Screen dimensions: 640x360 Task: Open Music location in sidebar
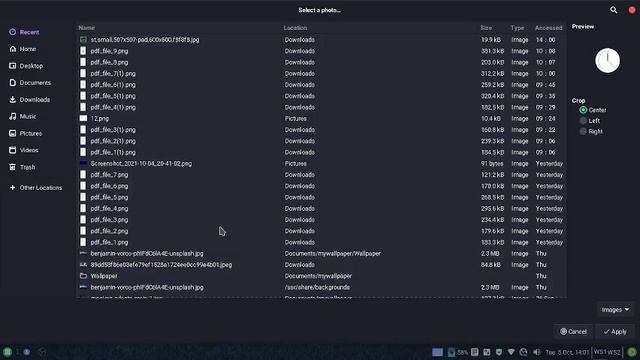(x=23, y=116)
